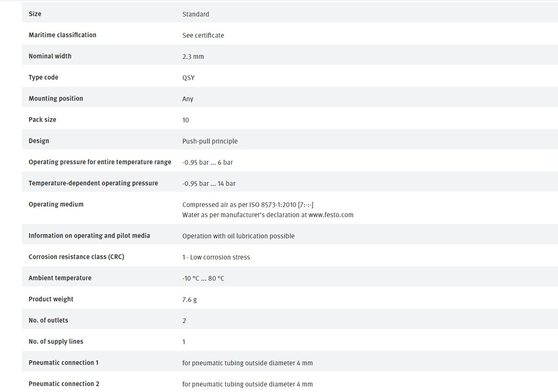558x392 pixels.
Task: Click the www.festo.com text in Operating medium
Action: coord(331,215)
